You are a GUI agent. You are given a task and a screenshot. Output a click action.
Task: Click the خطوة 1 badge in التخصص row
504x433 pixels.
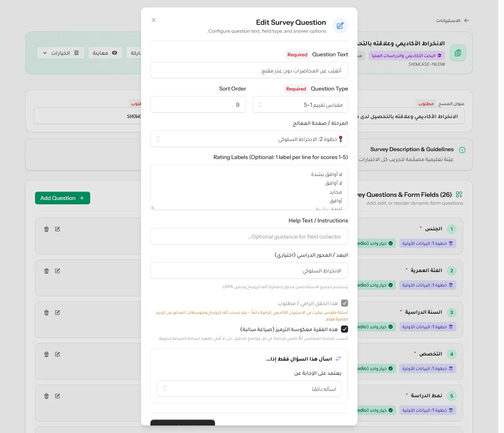[428, 368]
